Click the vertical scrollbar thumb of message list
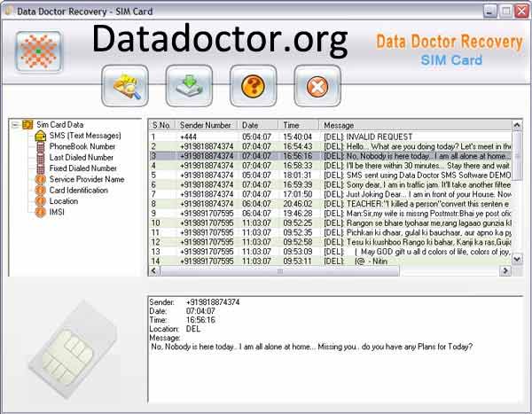Screen dimensions: 532x414 (x=517, y=156)
